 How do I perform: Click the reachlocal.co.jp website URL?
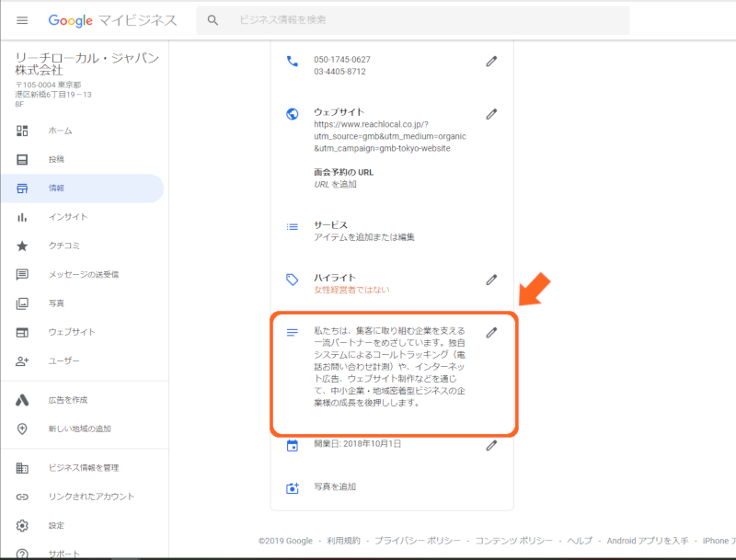pyautogui.click(x=390, y=136)
